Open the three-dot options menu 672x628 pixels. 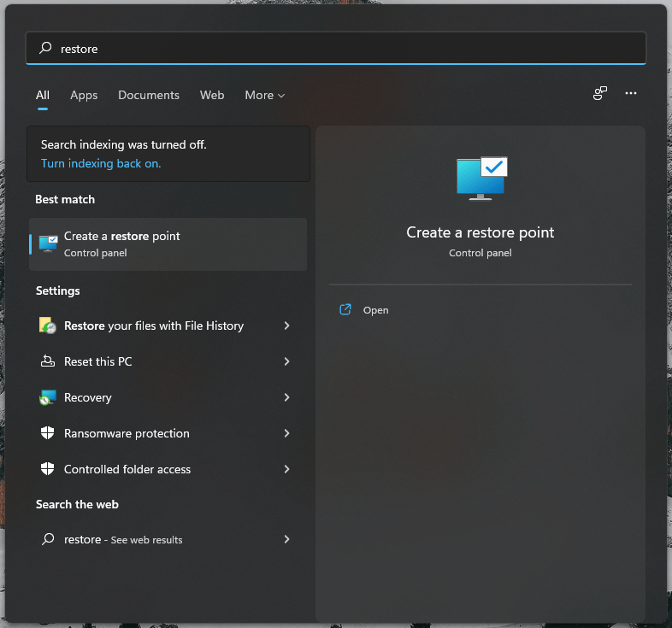631,93
